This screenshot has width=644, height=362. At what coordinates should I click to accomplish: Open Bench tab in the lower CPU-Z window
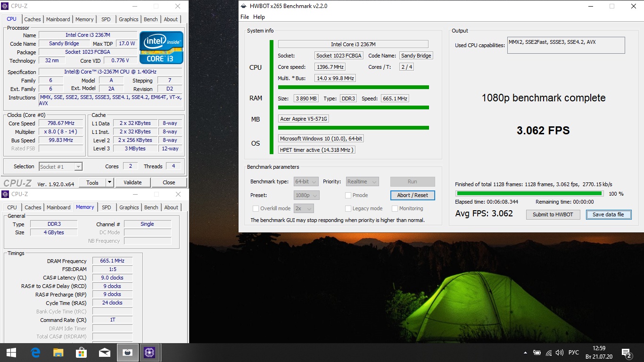(151, 207)
